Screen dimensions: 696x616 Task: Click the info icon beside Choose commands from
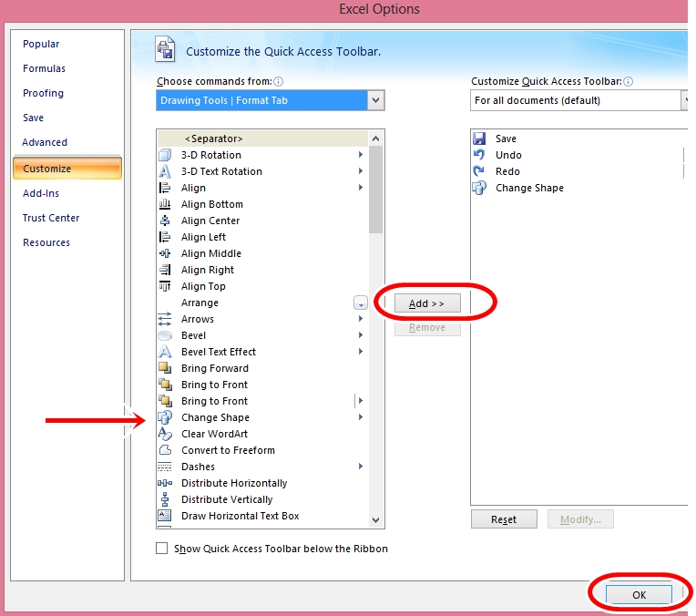click(x=279, y=81)
